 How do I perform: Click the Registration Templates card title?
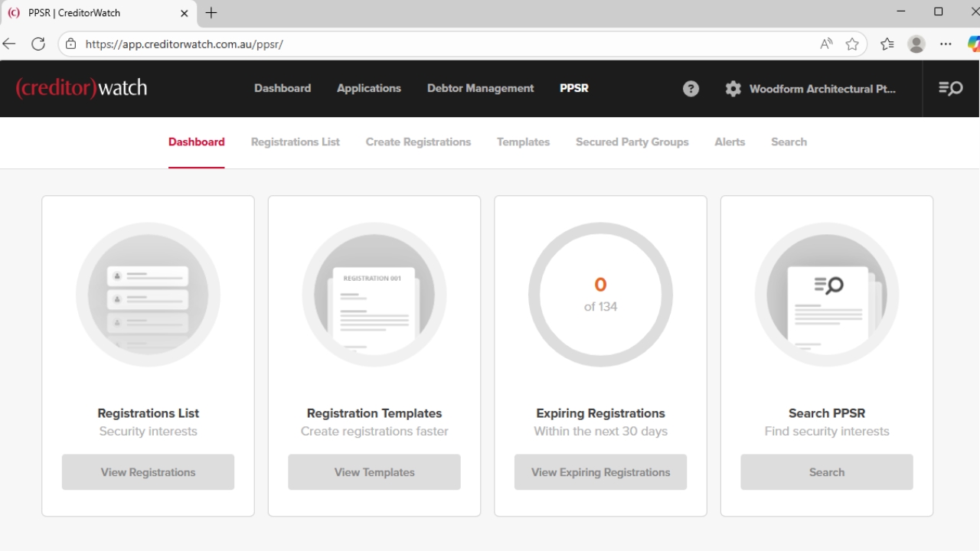(374, 413)
